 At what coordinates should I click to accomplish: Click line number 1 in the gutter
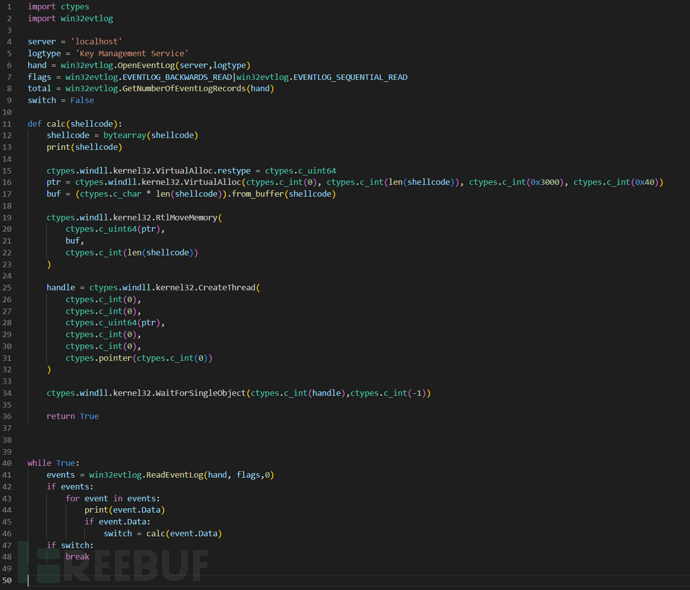(9, 7)
